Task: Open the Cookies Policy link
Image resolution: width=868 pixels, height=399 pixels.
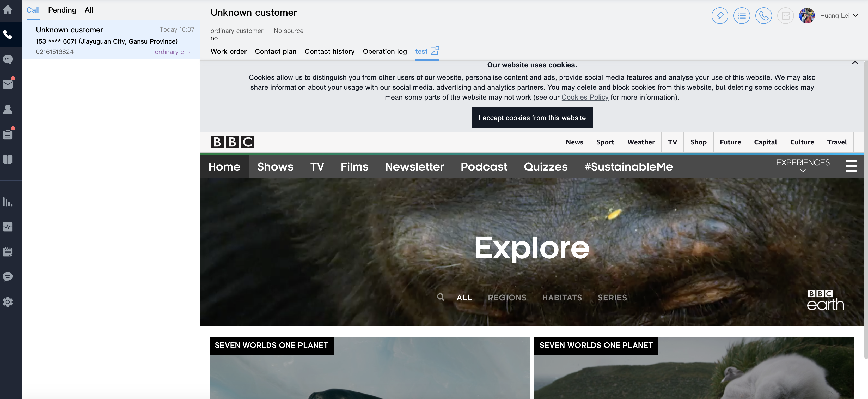Action: (585, 97)
